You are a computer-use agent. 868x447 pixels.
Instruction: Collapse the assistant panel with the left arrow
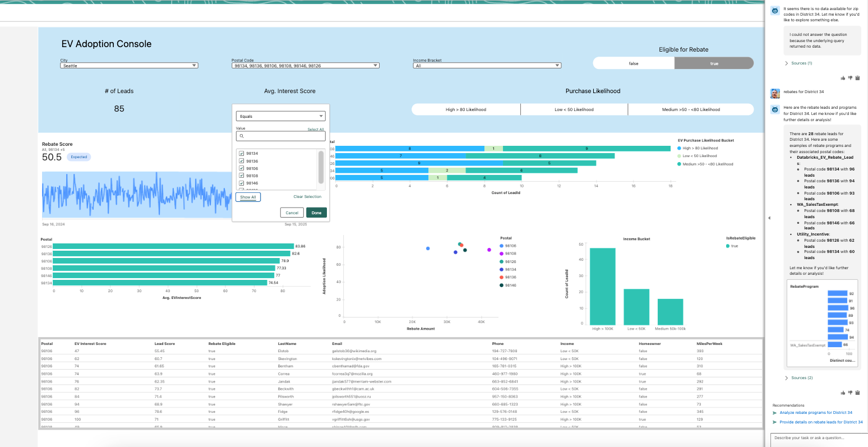click(x=769, y=218)
